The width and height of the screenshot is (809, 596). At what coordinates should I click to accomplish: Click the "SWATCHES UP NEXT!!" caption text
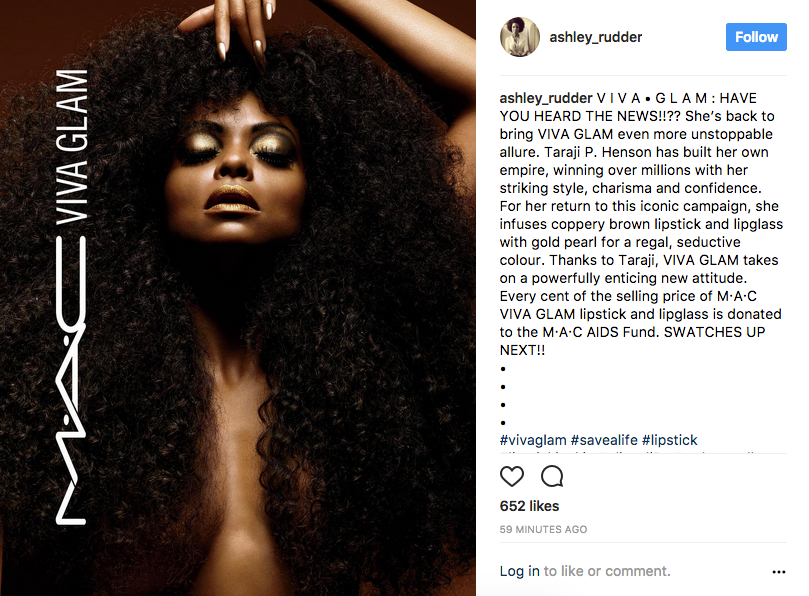(x=632, y=341)
